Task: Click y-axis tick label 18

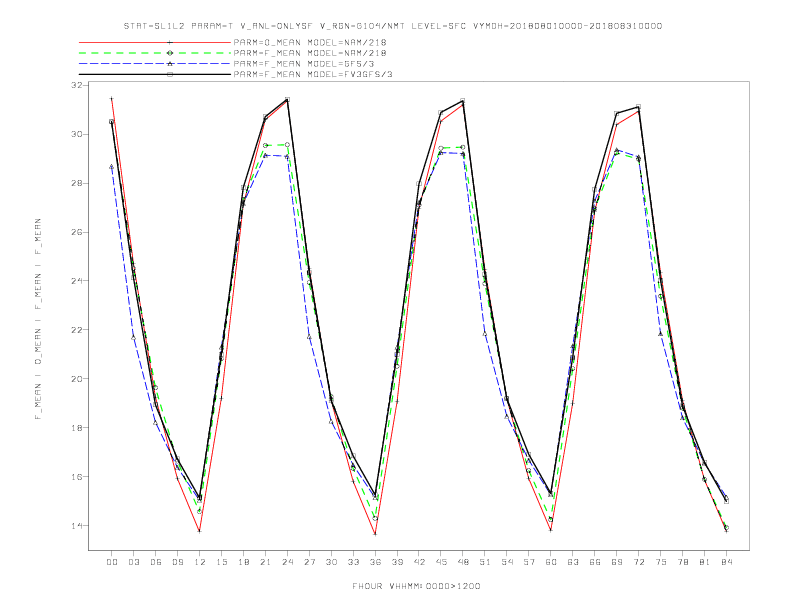Action: point(76,428)
